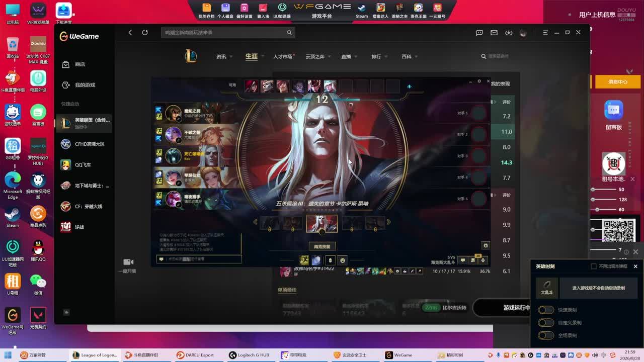This screenshot has width=644, height=362.
Task: Select 地下城与勇士 in the game list
Action: coord(84,186)
